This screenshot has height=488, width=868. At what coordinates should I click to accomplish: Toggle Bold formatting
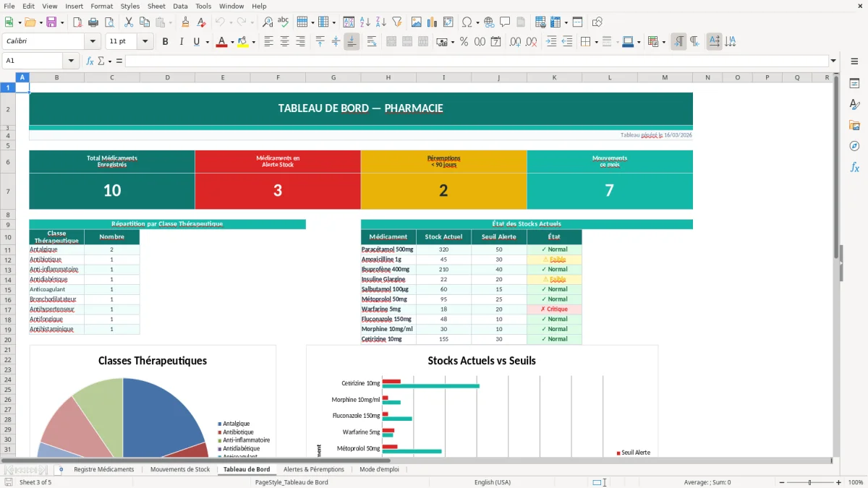coord(165,42)
